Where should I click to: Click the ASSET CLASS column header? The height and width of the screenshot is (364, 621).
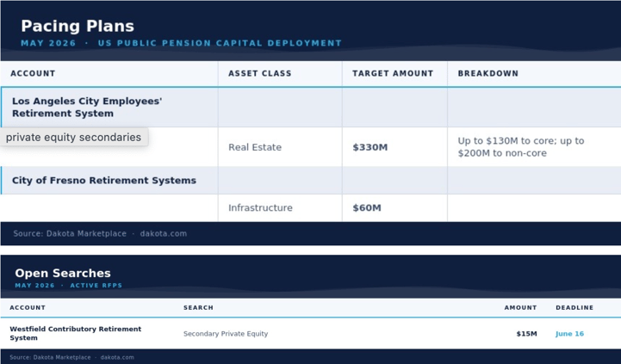coord(260,73)
